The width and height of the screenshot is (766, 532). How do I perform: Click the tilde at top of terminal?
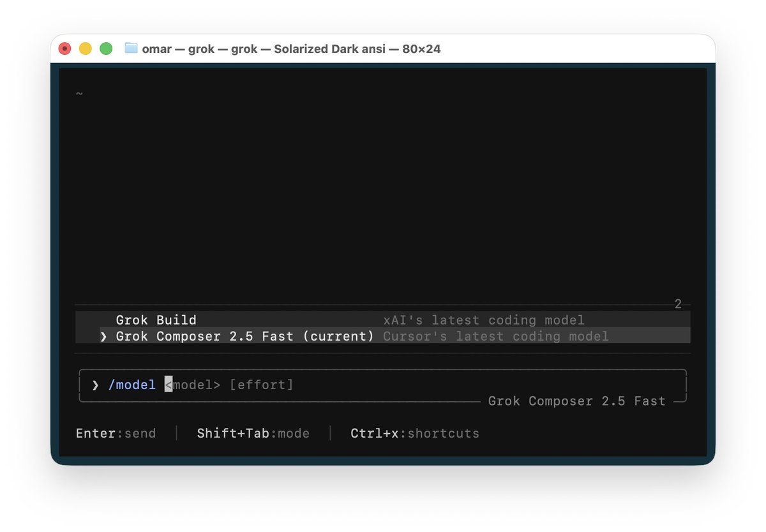point(79,94)
